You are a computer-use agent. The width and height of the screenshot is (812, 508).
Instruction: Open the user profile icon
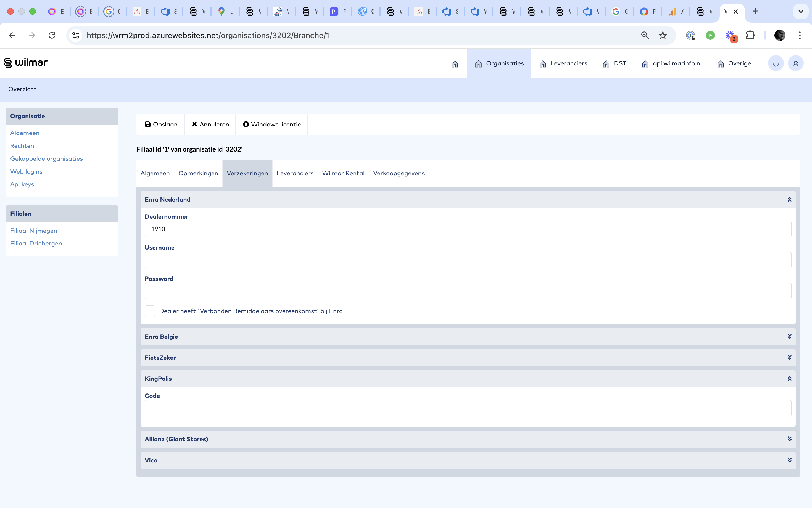795,64
